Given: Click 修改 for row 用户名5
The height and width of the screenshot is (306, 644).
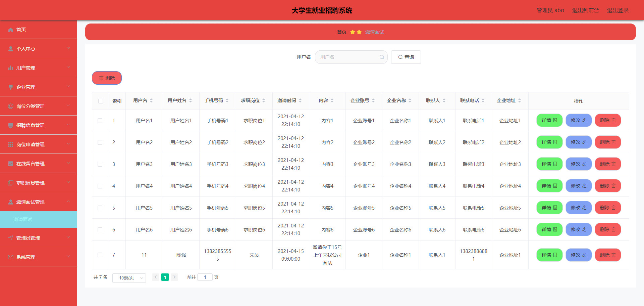Looking at the screenshot, I should coord(579,208).
